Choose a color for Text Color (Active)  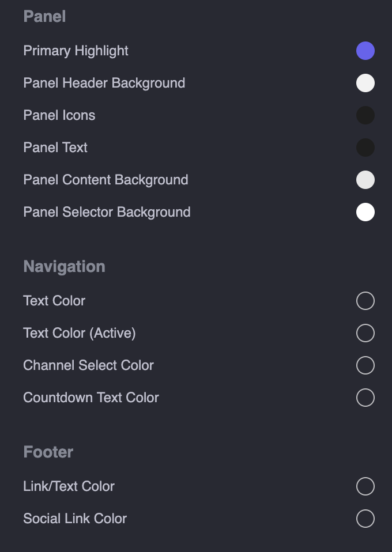click(365, 333)
